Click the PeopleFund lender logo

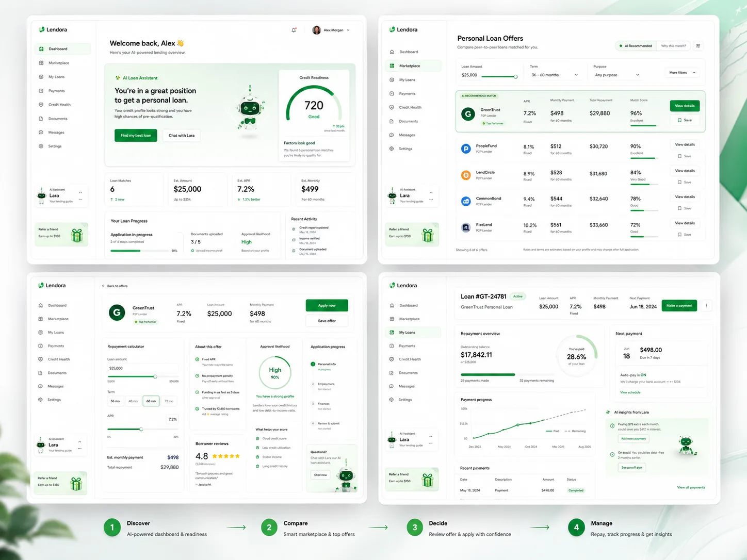(466, 149)
